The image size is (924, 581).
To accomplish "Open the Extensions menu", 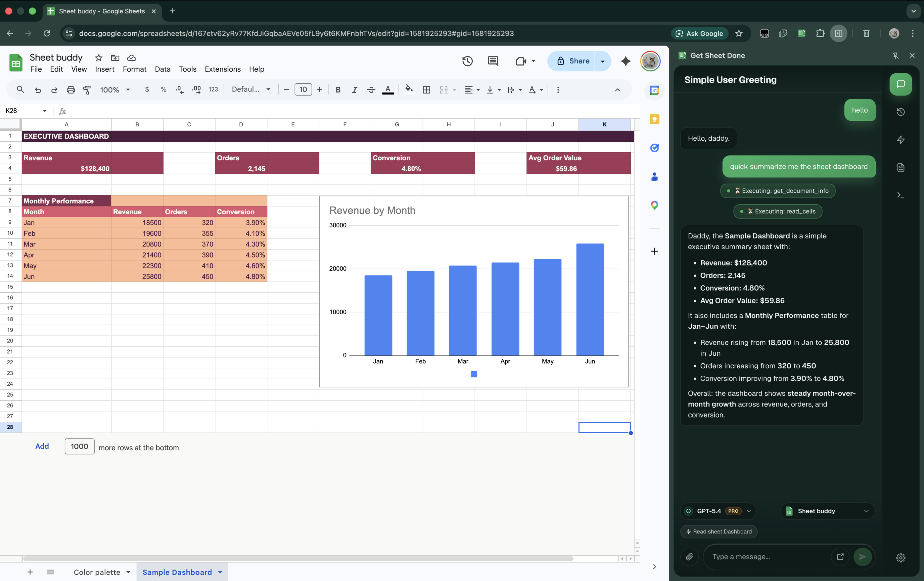I will tap(222, 69).
